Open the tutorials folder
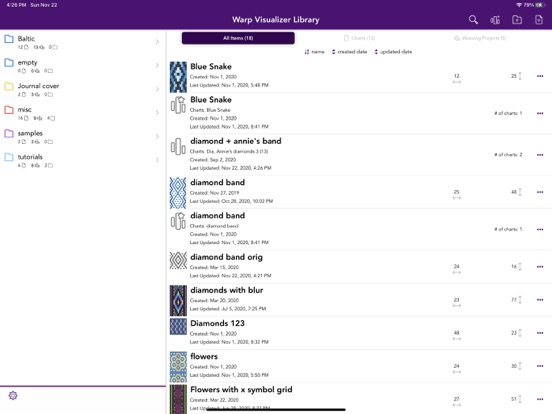 click(83, 160)
